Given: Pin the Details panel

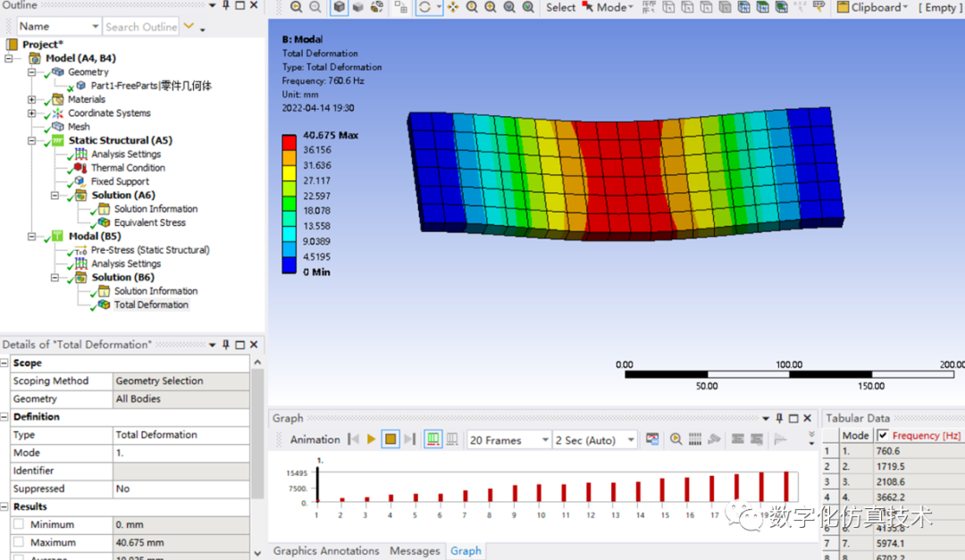Looking at the screenshot, I should coord(226,345).
